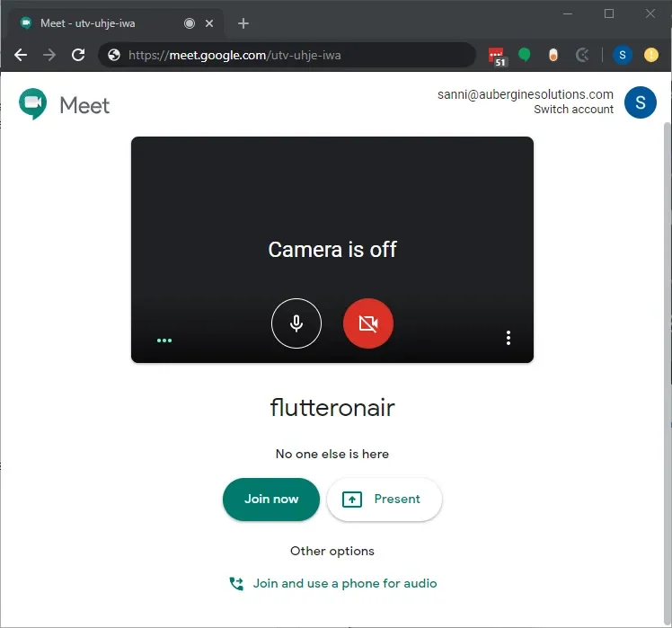This screenshot has height=628, width=672.
Task: Click the present-screen arrow icon
Action: click(x=352, y=500)
